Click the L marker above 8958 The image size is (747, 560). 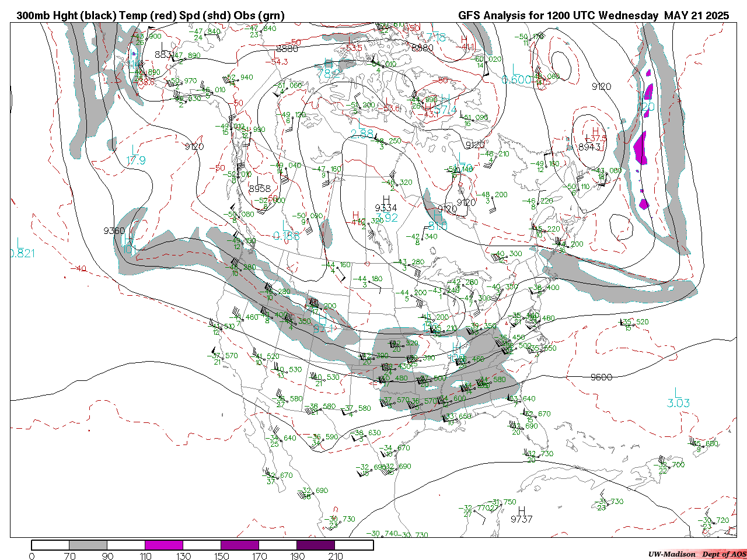(259, 180)
